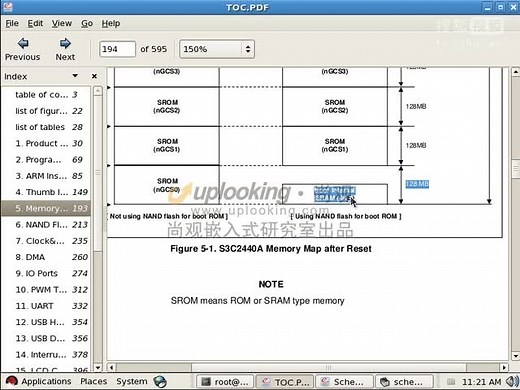Screen dimensions: 520x390
Task: Open the Places menu in panel
Action: tap(94, 381)
